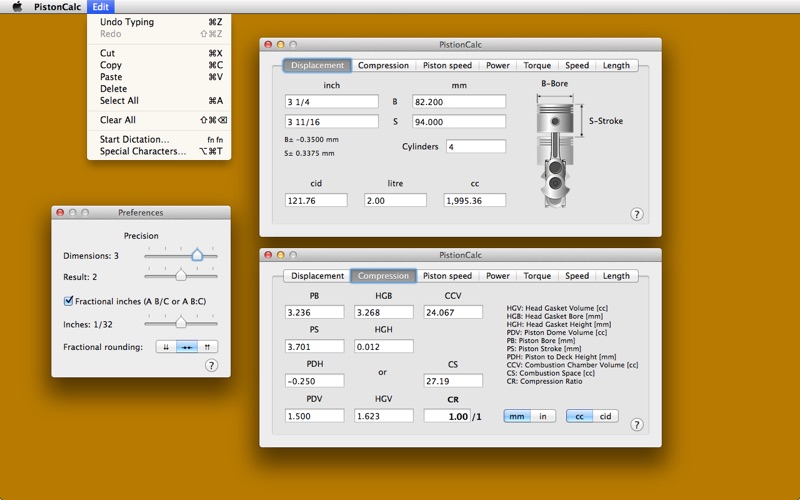This screenshot has height=500, width=800.
Task: Select Cut in the Edit menu
Action: coord(159,53)
